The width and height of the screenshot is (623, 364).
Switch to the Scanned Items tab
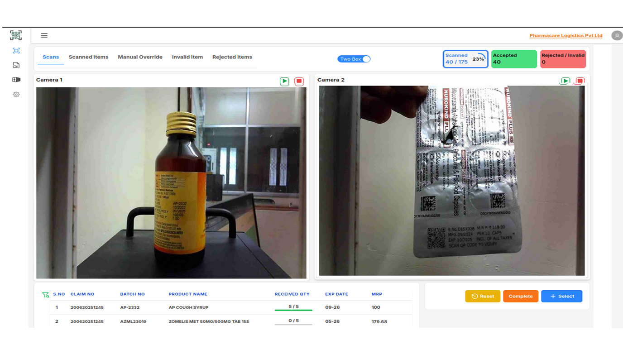pyautogui.click(x=88, y=57)
